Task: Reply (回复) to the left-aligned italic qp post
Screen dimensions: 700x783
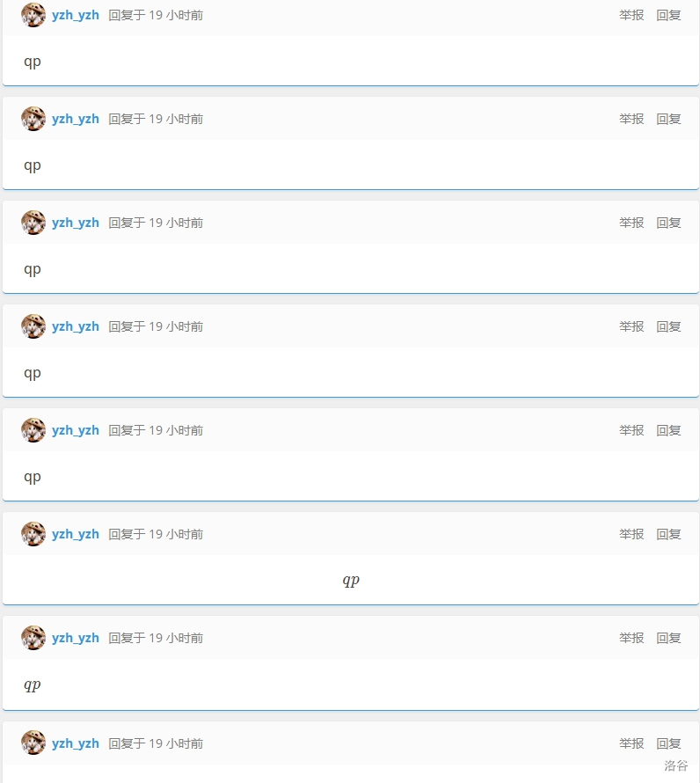Action: [x=668, y=638]
